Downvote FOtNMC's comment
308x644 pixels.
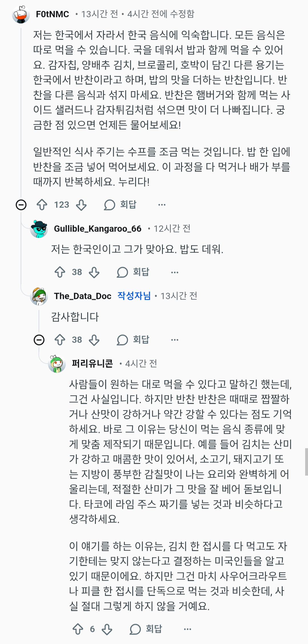tap(82, 205)
